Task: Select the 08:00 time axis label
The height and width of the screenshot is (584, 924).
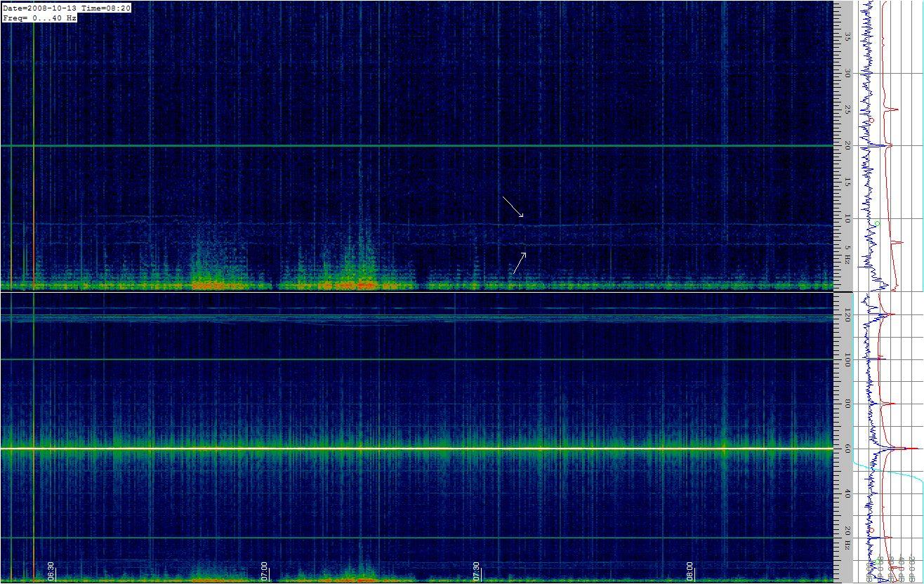Action: 689,571
